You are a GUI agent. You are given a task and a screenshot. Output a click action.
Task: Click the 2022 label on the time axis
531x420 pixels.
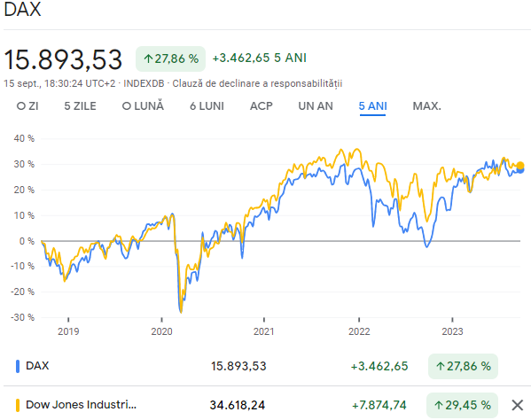coord(359,331)
